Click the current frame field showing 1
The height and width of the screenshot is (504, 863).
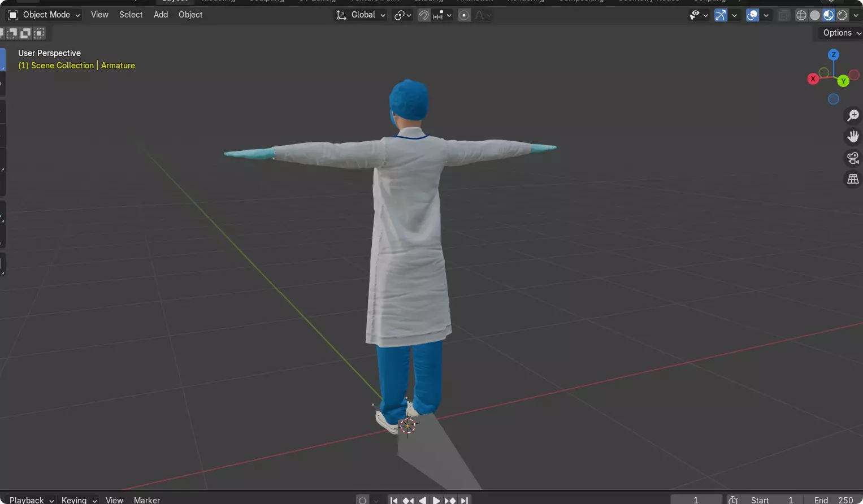click(x=696, y=500)
